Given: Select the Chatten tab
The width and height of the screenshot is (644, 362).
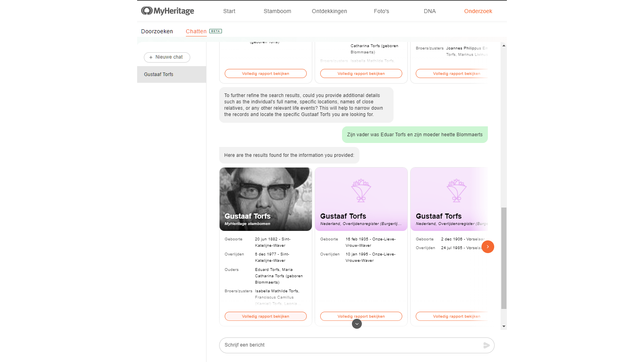Looking at the screenshot, I should click(x=196, y=31).
